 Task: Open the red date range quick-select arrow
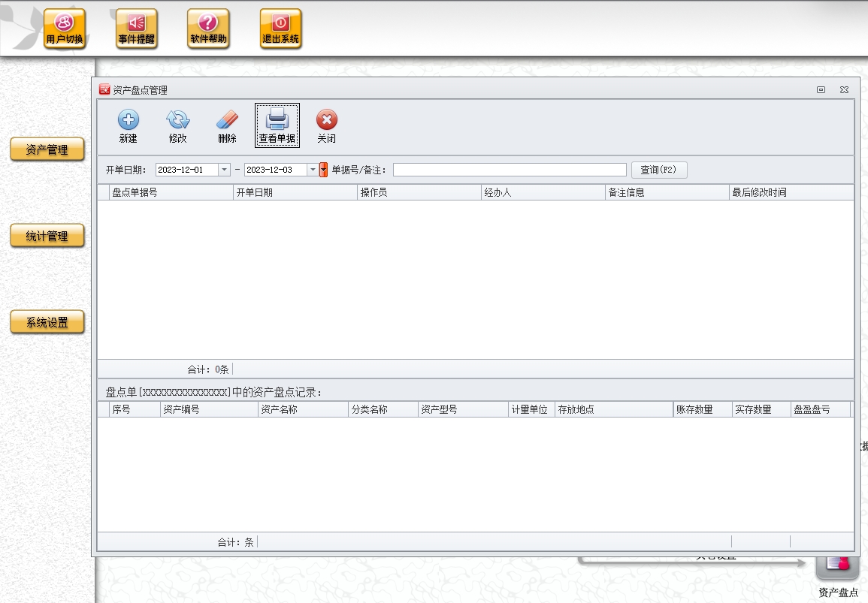pyautogui.click(x=324, y=170)
